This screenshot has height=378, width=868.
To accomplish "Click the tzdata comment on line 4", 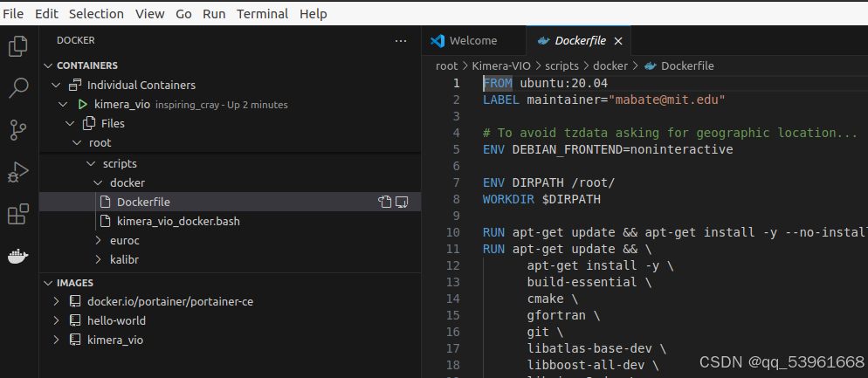I will click(x=670, y=133).
